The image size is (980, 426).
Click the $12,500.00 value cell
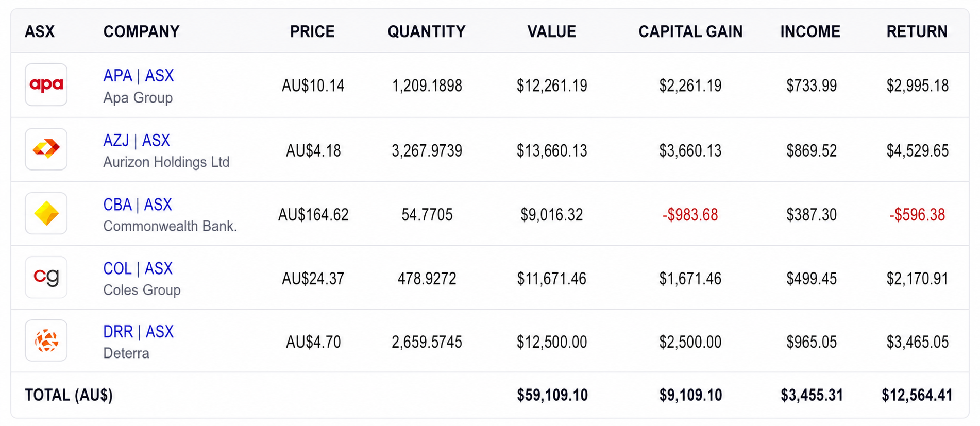pos(552,342)
